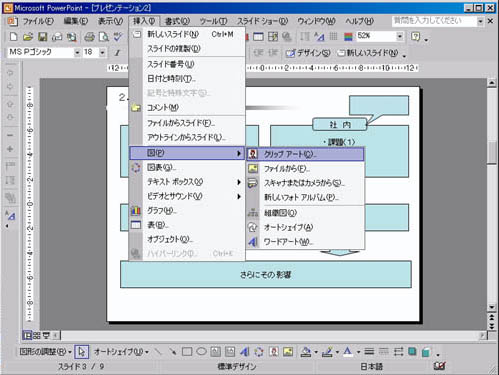Open the 表示(V) menu

[110, 21]
